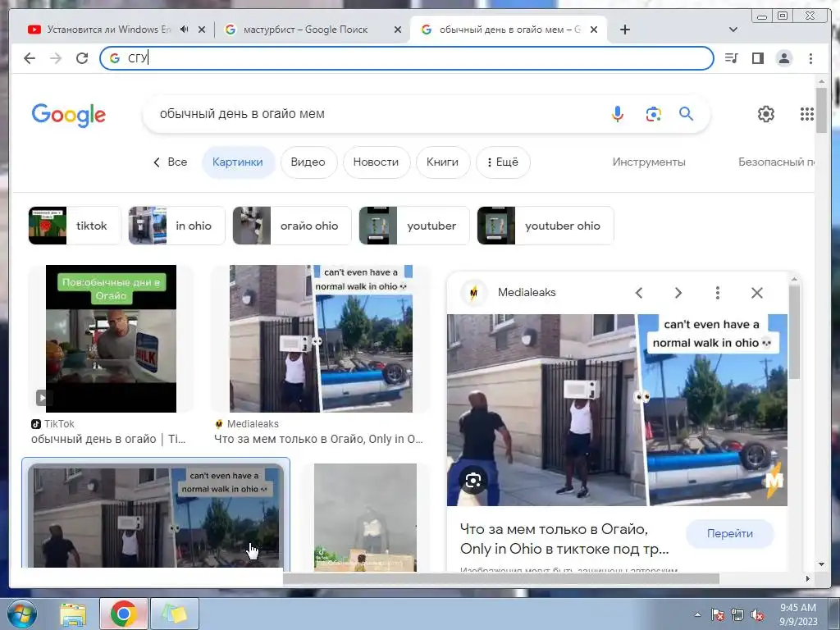Viewport: 840px width, 630px height.
Task: Open the TikTok обычные дни в Огайо thumbnail
Action: point(111,339)
